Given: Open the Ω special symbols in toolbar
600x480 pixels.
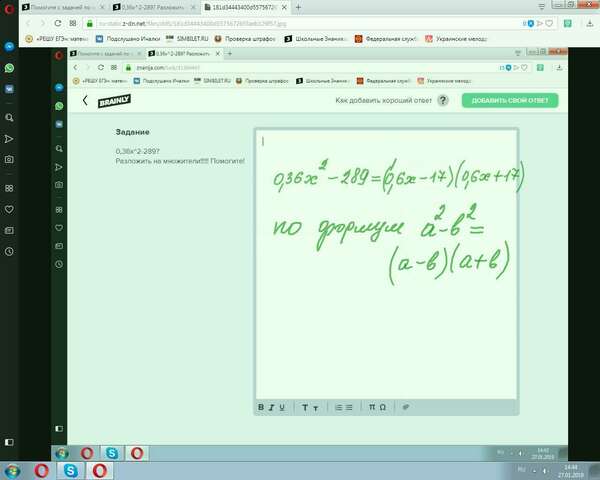Looking at the screenshot, I should coord(383,407).
